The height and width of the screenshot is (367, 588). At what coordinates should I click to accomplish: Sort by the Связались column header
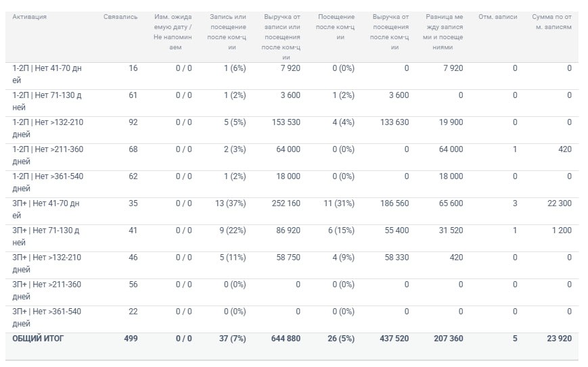click(x=120, y=17)
